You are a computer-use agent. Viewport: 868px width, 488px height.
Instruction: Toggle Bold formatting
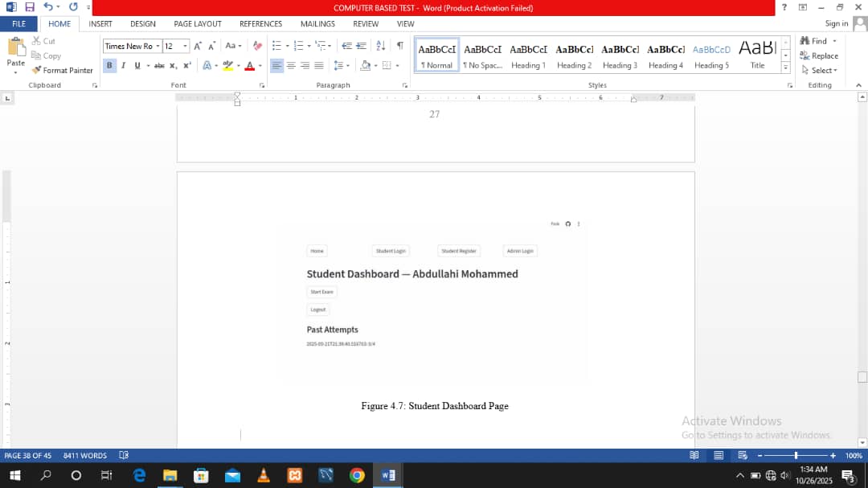pyautogui.click(x=110, y=66)
